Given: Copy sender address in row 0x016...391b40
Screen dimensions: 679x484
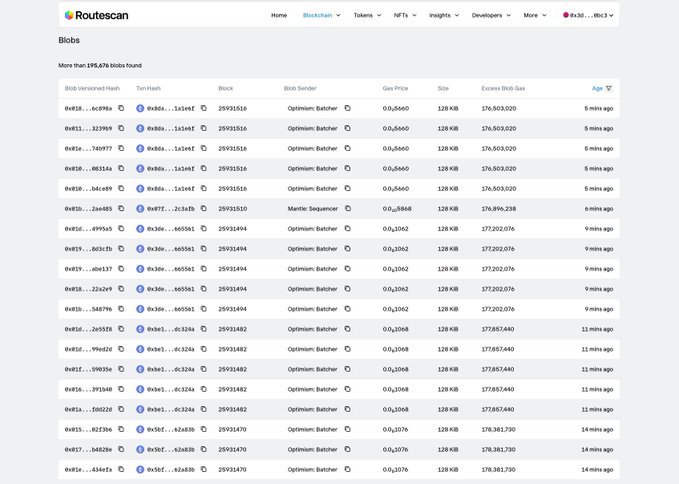Looking at the screenshot, I should pyautogui.click(x=348, y=389).
